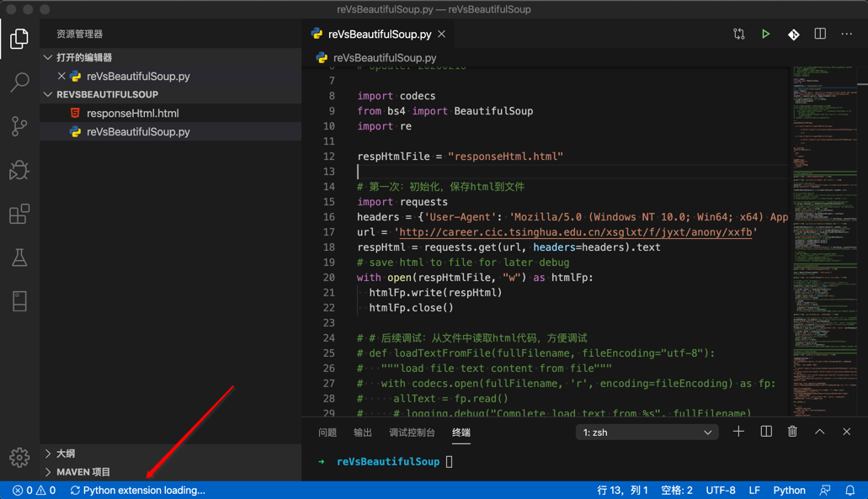This screenshot has width=868, height=499.
Task: Split the terminal panel
Action: pos(766,432)
